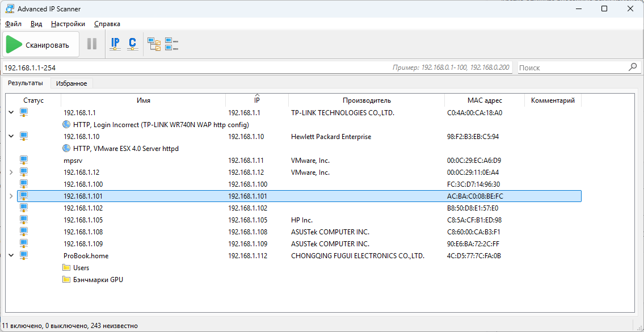The image size is (644, 332).
Task: Click TP-LINK TECHNOLOGIES CO.,LTD. manufacturer cell
Action: pyautogui.click(x=343, y=112)
